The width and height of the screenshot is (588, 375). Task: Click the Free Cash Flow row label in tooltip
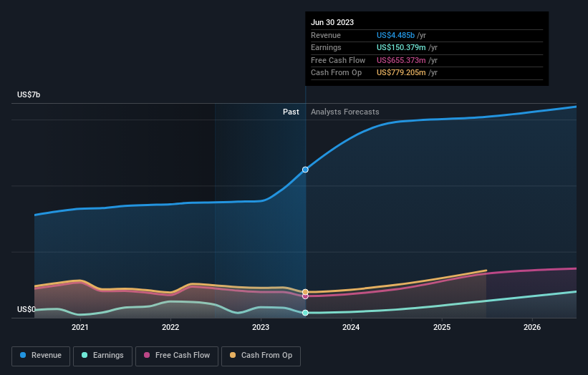(338, 60)
